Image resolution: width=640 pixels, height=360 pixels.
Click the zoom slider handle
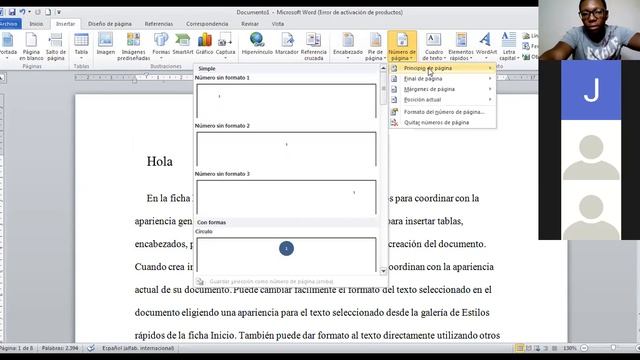point(613,348)
